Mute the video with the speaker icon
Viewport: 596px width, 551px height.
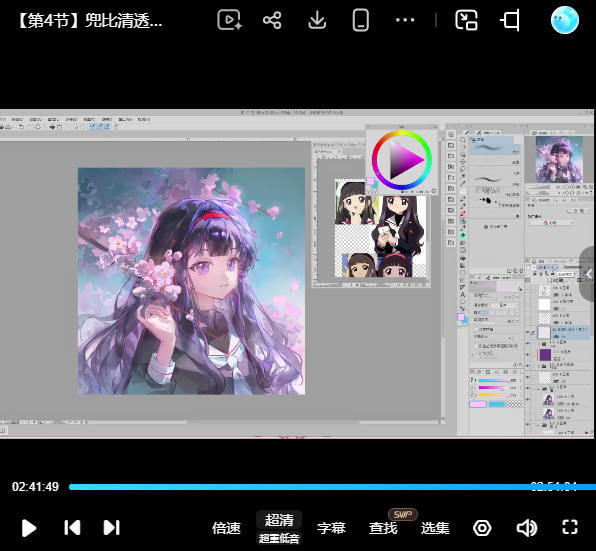(x=527, y=528)
